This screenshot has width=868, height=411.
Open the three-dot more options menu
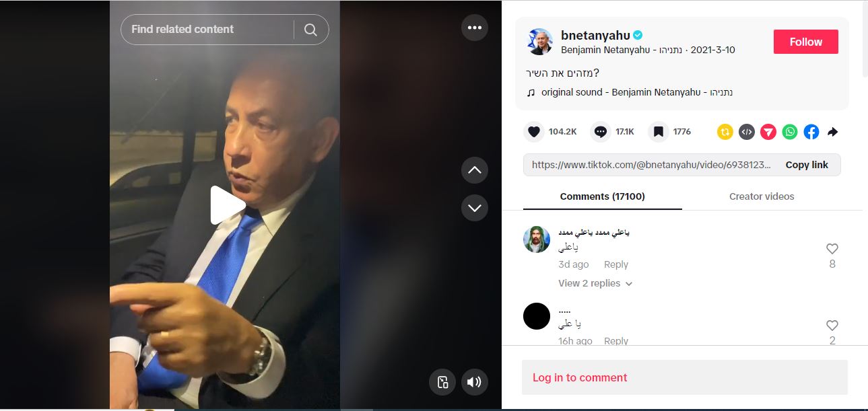pyautogui.click(x=474, y=28)
